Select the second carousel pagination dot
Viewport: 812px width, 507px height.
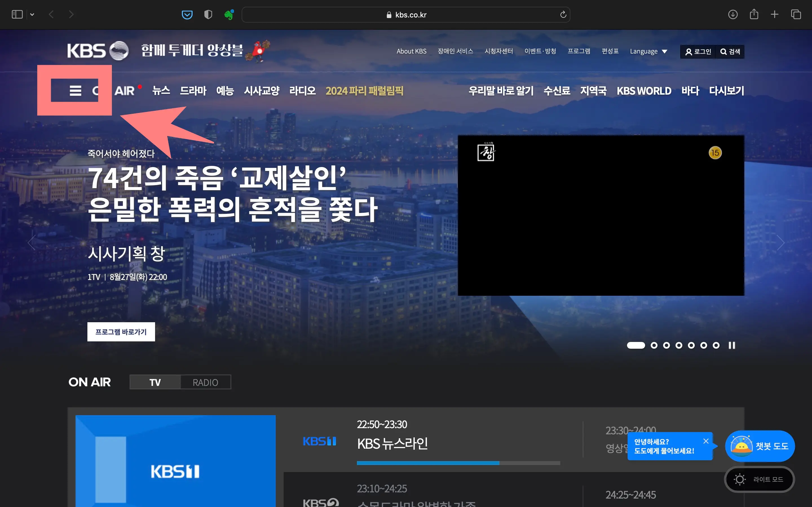point(654,345)
